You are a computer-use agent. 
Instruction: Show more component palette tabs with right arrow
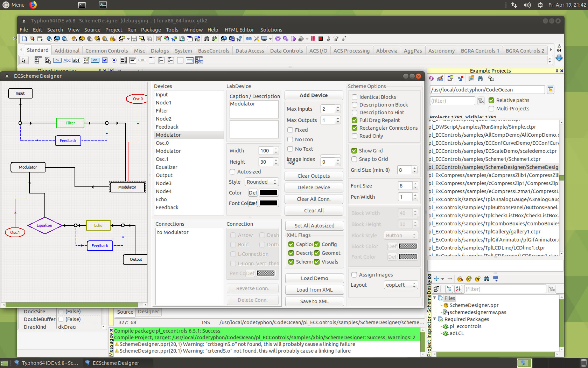point(551,50)
